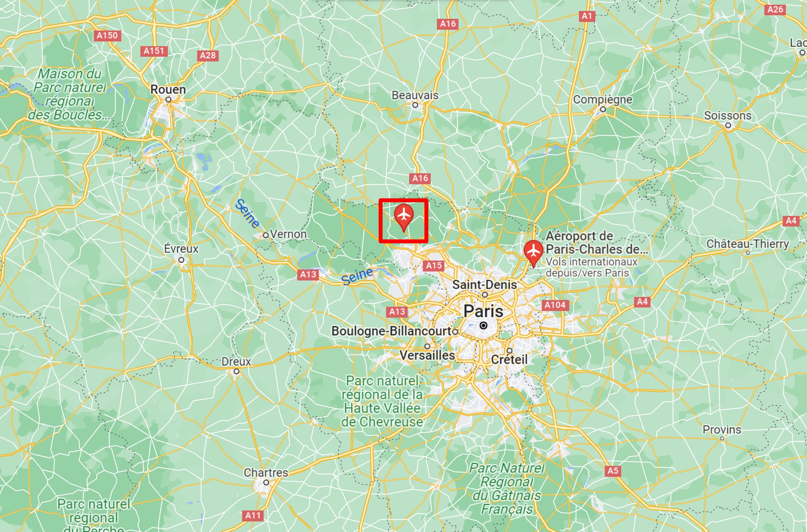Viewport: 807px width, 532px height.
Task: Click the A150 highway shield
Action: click(x=108, y=36)
